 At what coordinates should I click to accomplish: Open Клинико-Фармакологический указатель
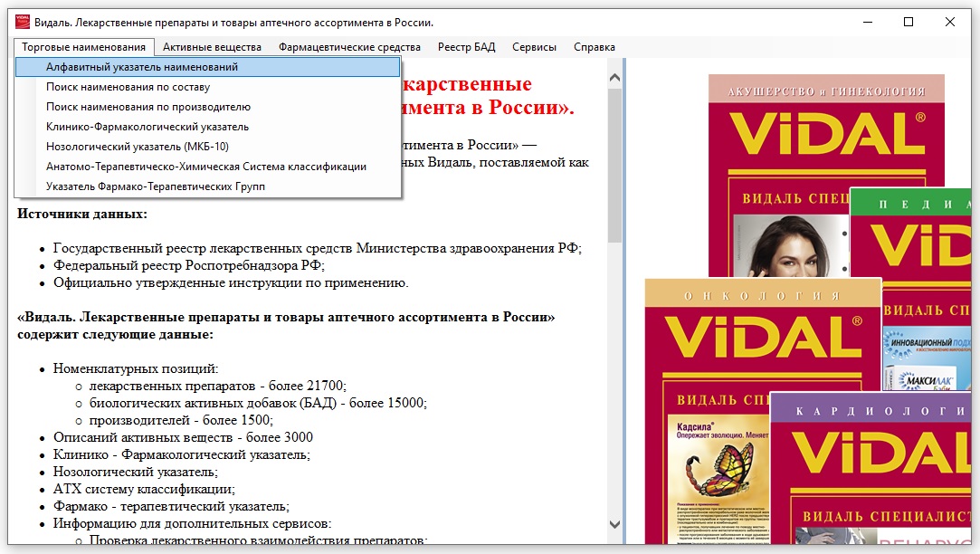[147, 127]
